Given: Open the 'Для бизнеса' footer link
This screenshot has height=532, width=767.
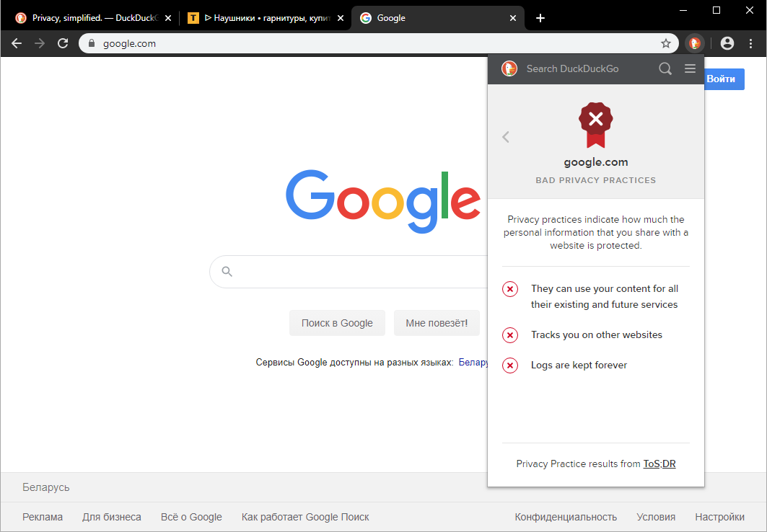Looking at the screenshot, I should 112,517.
